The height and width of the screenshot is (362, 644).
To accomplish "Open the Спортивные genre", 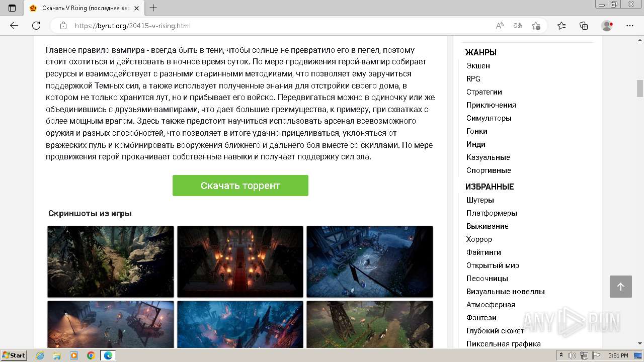I will tap(489, 170).
